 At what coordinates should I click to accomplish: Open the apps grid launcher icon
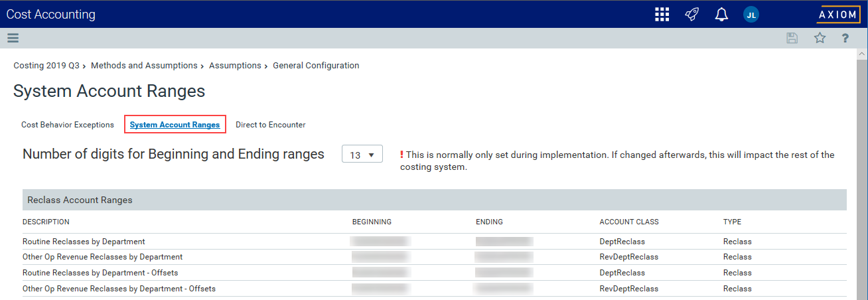pyautogui.click(x=662, y=15)
